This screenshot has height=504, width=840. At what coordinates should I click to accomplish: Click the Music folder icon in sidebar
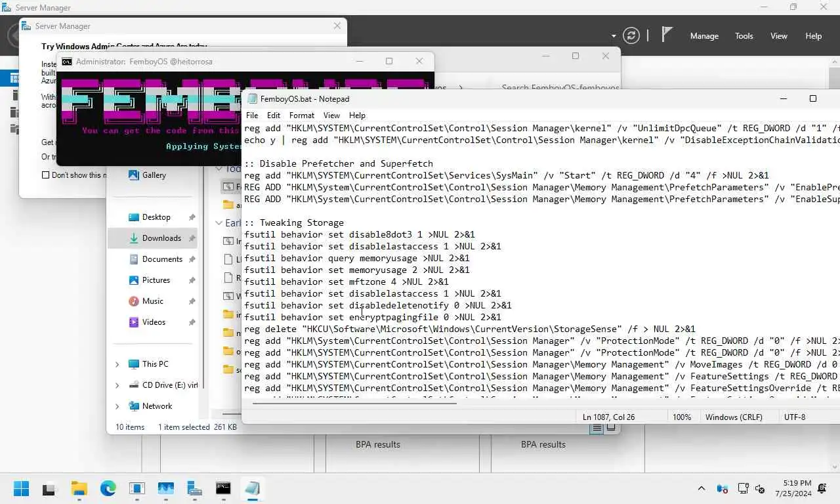point(134,301)
